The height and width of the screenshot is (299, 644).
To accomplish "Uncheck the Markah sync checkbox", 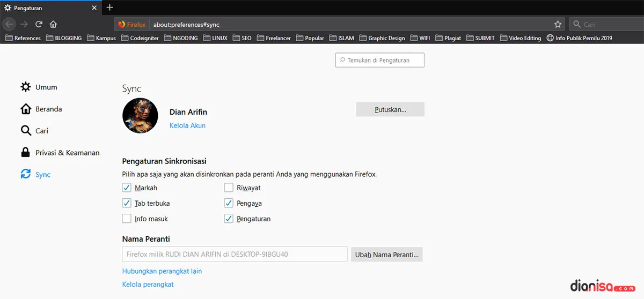I will pos(127,188).
